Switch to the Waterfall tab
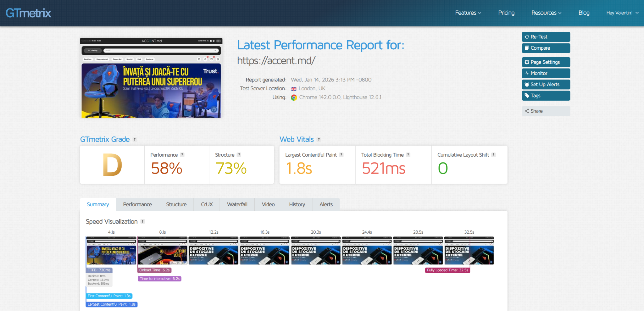The image size is (644, 311). 237,204
